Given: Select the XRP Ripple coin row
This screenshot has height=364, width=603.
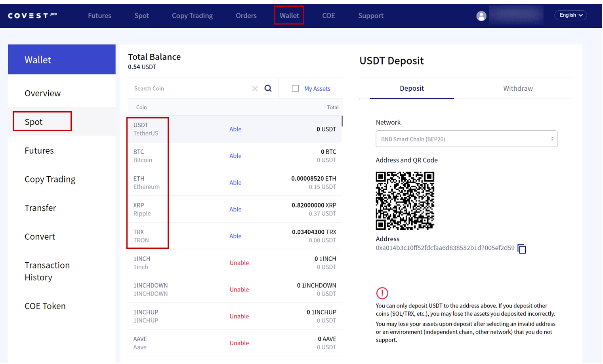Looking at the screenshot, I should click(235, 209).
